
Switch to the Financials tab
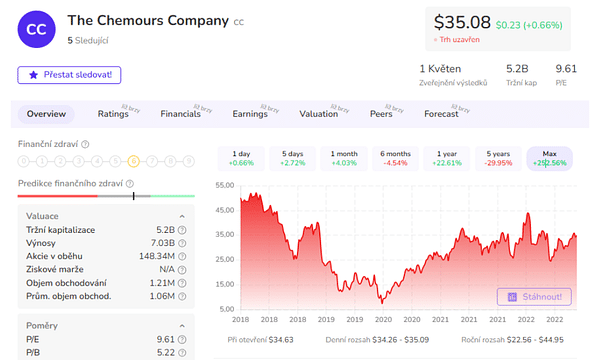[x=181, y=114]
